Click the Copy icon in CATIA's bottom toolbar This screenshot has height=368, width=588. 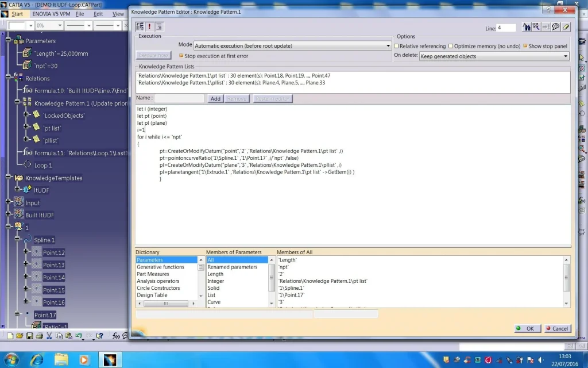click(x=59, y=336)
